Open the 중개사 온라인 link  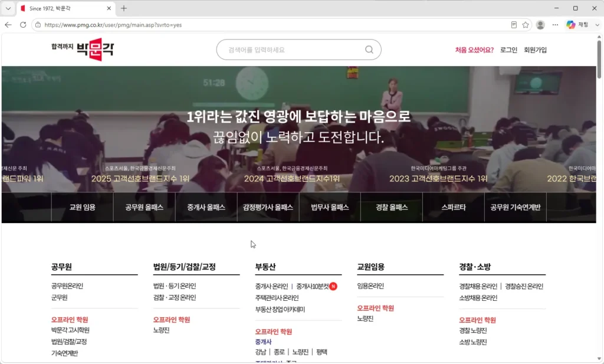click(271, 287)
